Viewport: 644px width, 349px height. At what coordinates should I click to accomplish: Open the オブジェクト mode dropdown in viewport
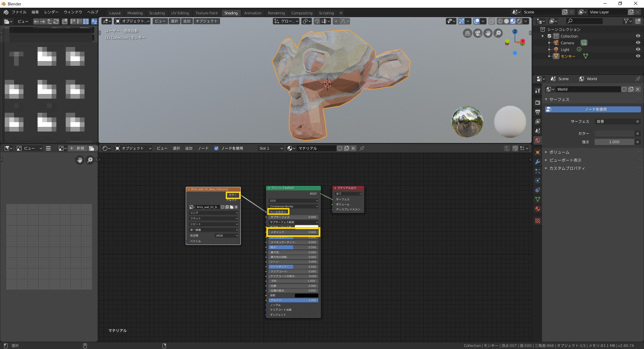tap(133, 21)
